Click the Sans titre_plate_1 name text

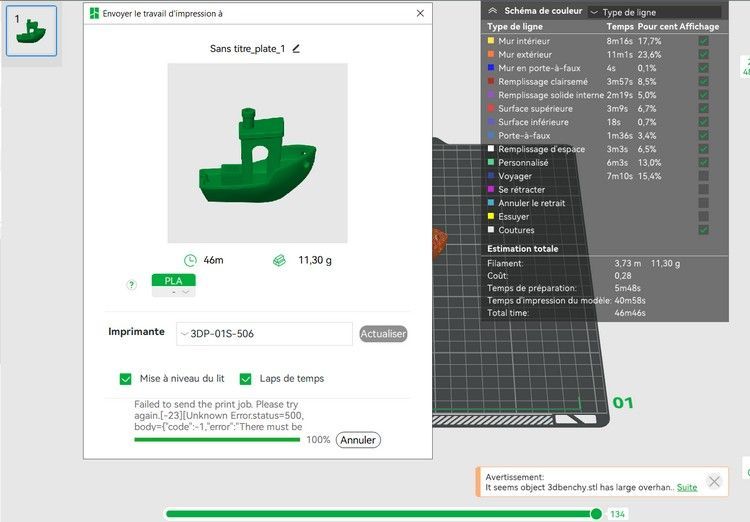point(247,49)
